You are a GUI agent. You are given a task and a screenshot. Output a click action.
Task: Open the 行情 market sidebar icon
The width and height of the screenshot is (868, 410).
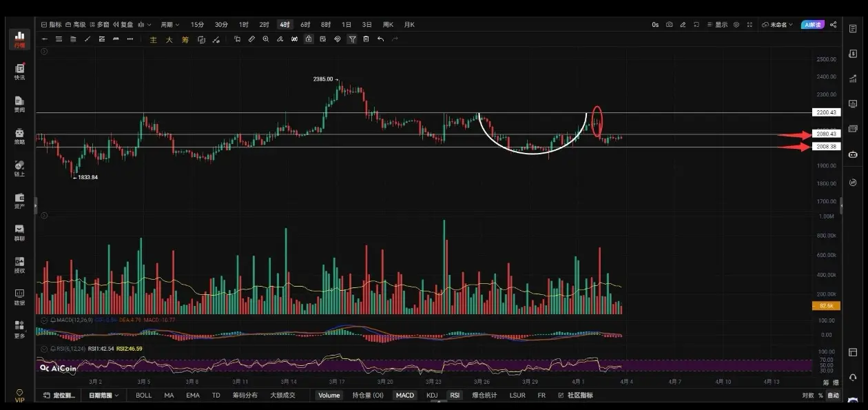pyautogui.click(x=19, y=39)
